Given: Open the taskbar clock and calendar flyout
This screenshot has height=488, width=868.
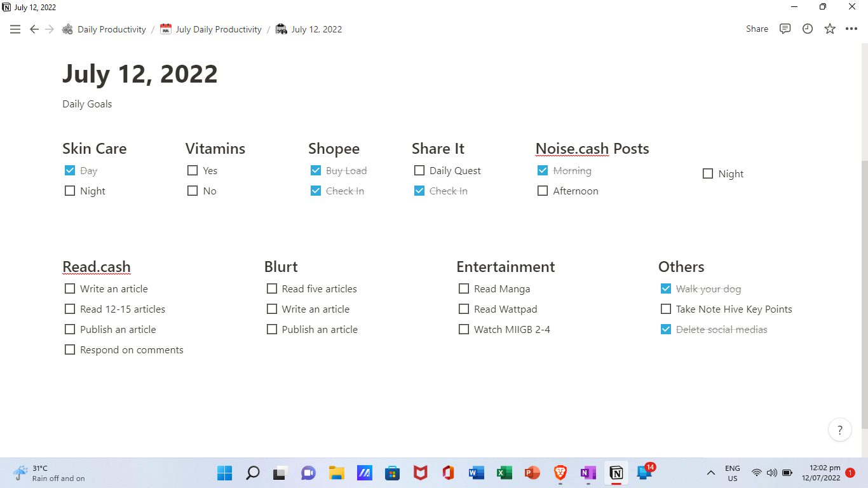Looking at the screenshot, I should click(821, 473).
